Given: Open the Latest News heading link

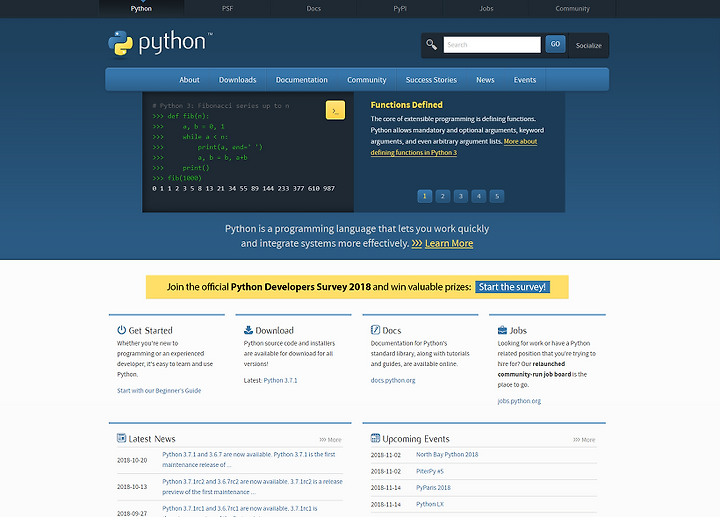Looking at the screenshot, I should (152, 438).
